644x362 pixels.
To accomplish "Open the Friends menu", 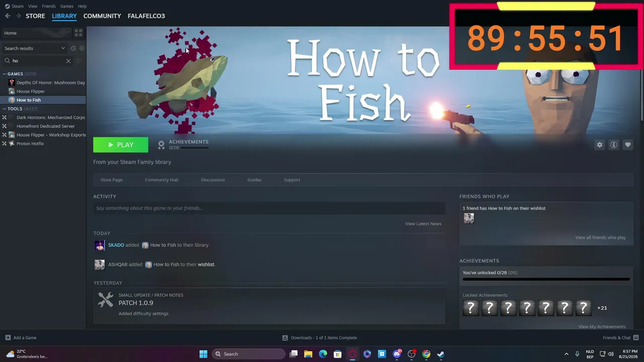I will point(49,6).
